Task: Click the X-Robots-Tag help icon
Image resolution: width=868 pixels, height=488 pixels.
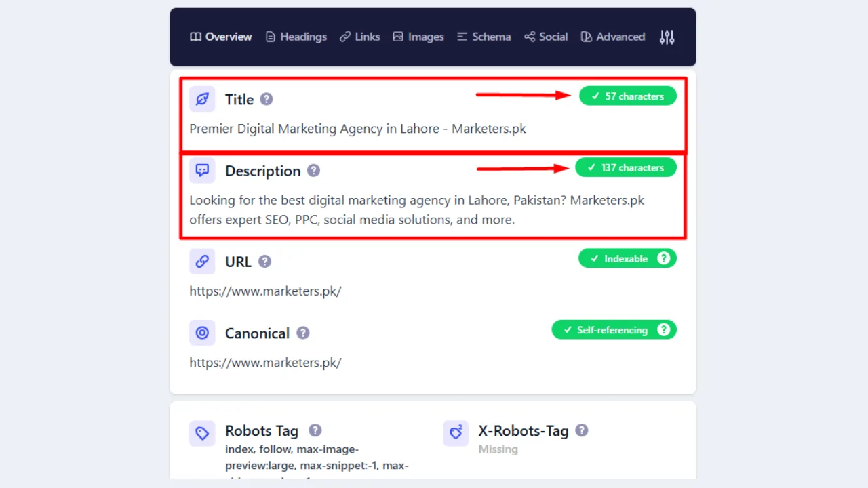Action: (x=582, y=430)
